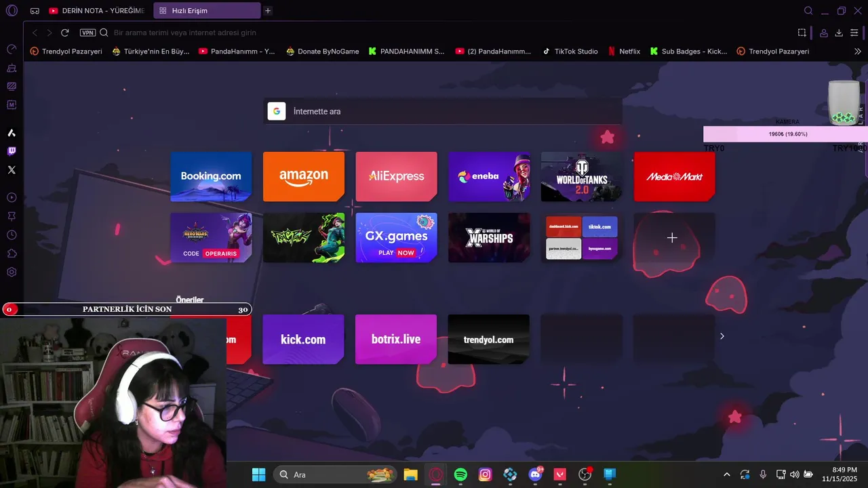Image resolution: width=868 pixels, height=488 pixels.
Task: Open (2) PandaHanımm YouTube bookmark
Action: click(x=493, y=51)
